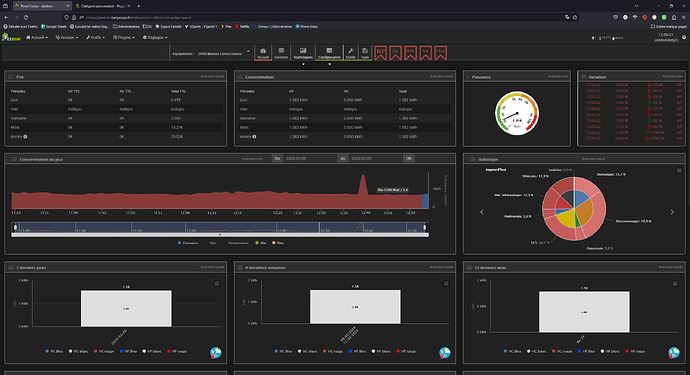Open the Factures tab
Image resolution: width=690 pixels, height=375 pixels.
[281, 53]
